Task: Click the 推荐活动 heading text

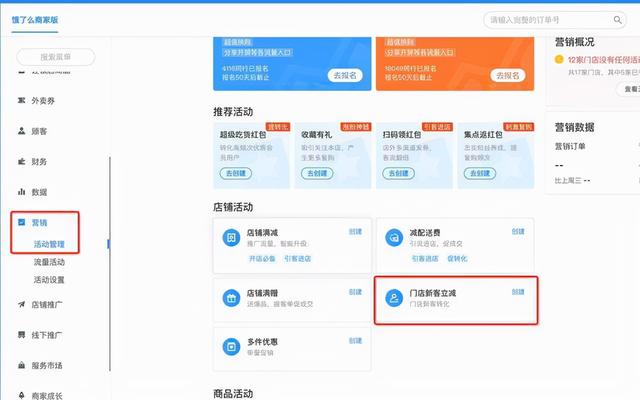Action: (x=233, y=111)
